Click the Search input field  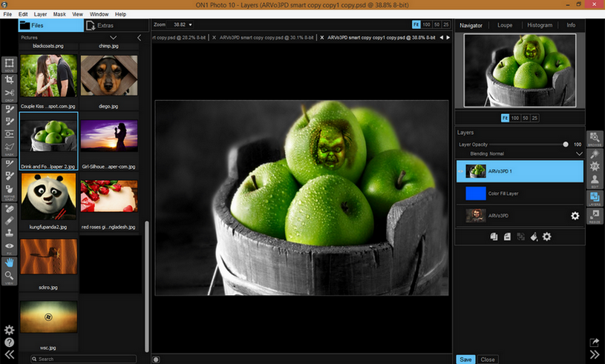[x=83, y=359]
